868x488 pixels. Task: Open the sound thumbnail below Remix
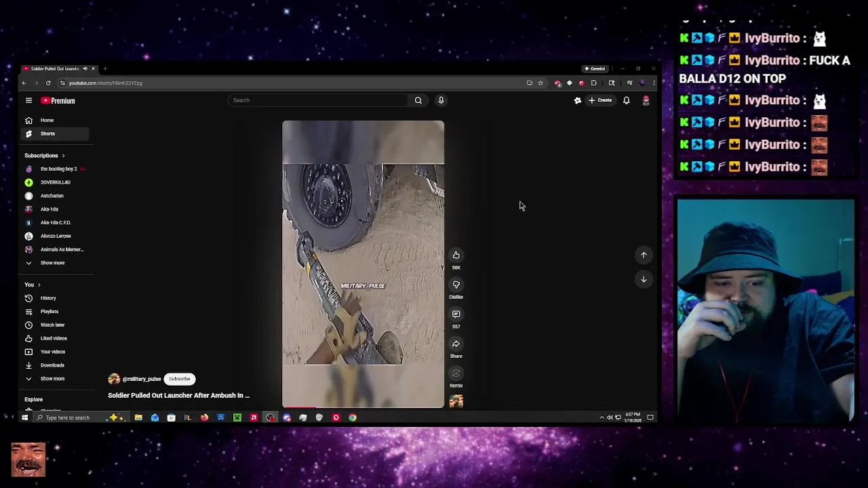[x=456, y=402]
